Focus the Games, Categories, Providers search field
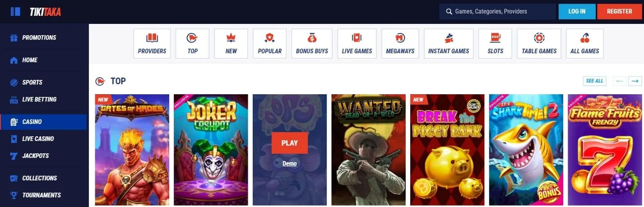 (497, 12)
